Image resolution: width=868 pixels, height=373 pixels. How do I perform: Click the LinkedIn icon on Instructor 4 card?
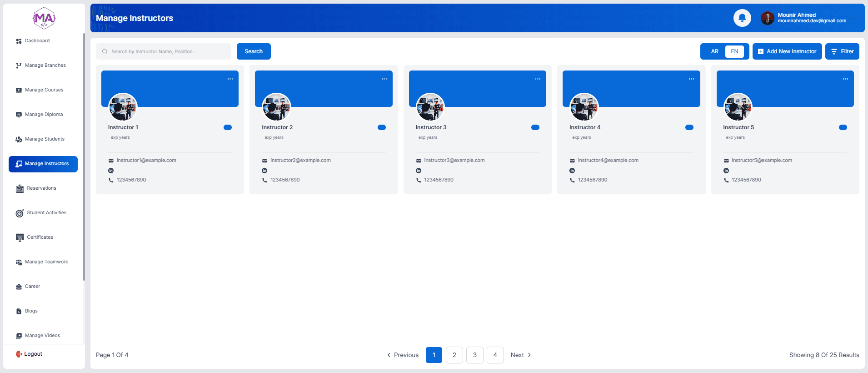point(572,171)
